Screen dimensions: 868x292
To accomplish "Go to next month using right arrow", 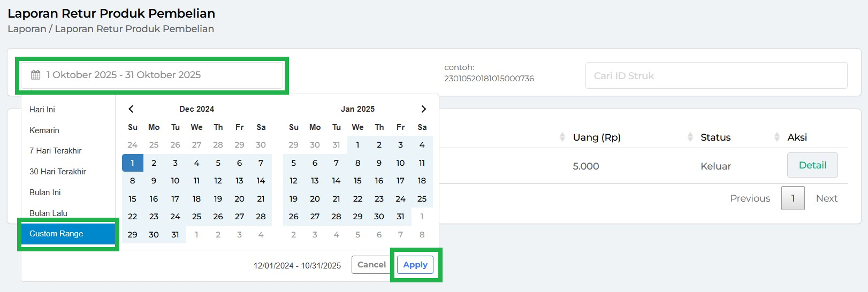I will pos(423,109).
